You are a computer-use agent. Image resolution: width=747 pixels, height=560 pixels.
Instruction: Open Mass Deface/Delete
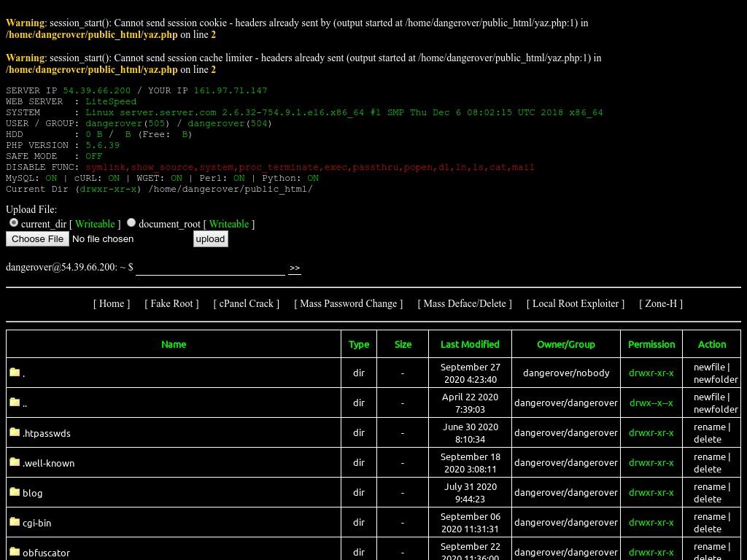(465, 304)
